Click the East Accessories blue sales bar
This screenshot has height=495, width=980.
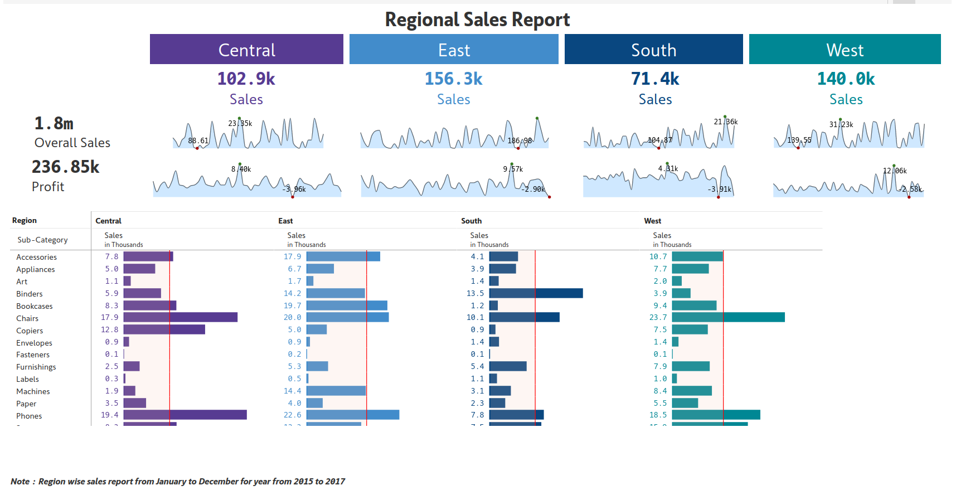coord(343,256)
